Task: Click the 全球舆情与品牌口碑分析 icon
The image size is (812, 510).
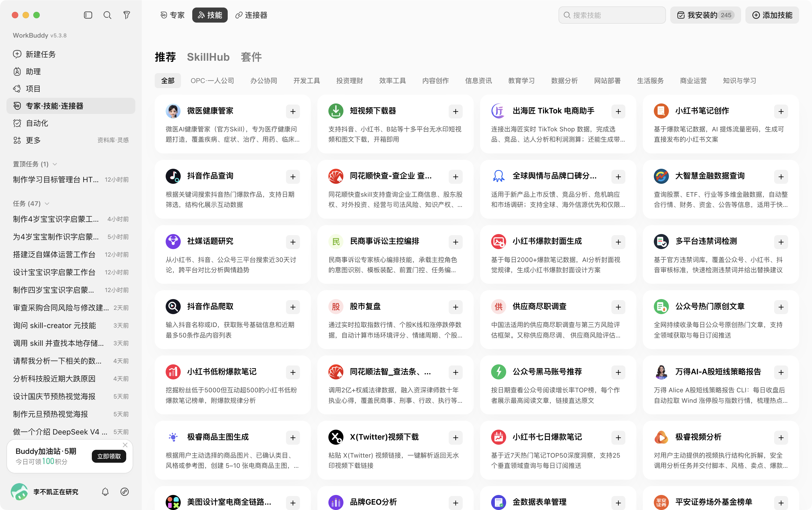Action: pos(499,176)
